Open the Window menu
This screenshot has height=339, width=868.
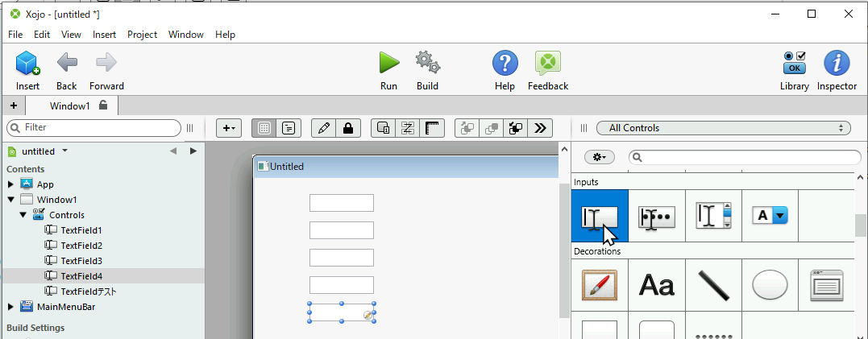[x=186, y=35]
